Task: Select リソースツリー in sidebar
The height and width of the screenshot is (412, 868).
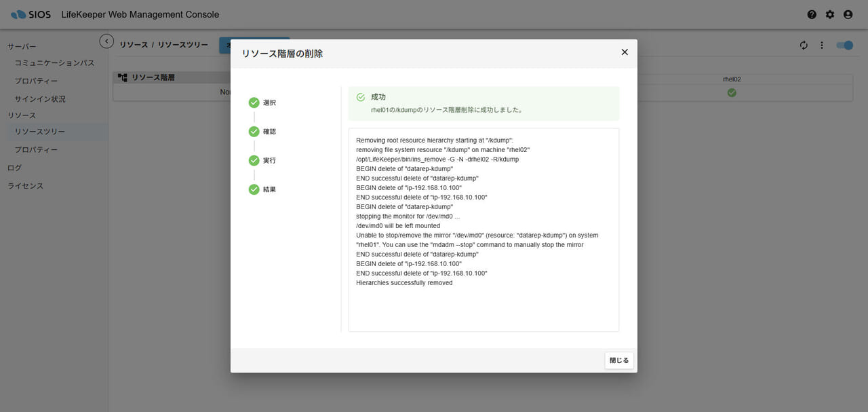Action: coord(40,132)
